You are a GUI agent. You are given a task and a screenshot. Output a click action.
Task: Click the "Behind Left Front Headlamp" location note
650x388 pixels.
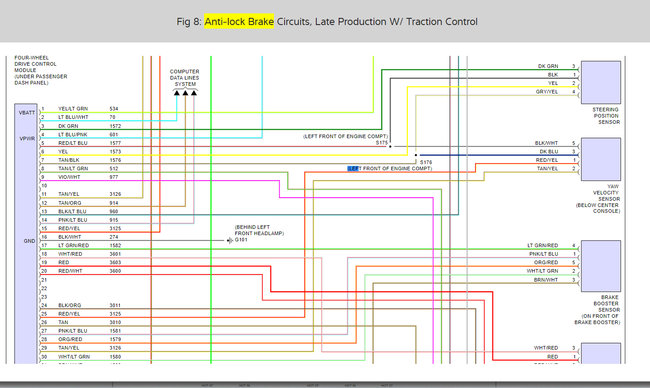pos(259,230)
